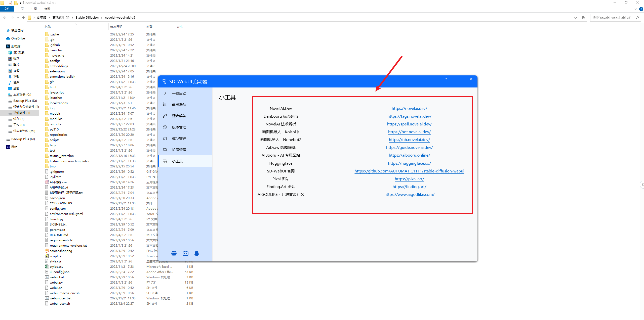
Task: Open the address bar history dropdown
Action: (x=575, y=18)
